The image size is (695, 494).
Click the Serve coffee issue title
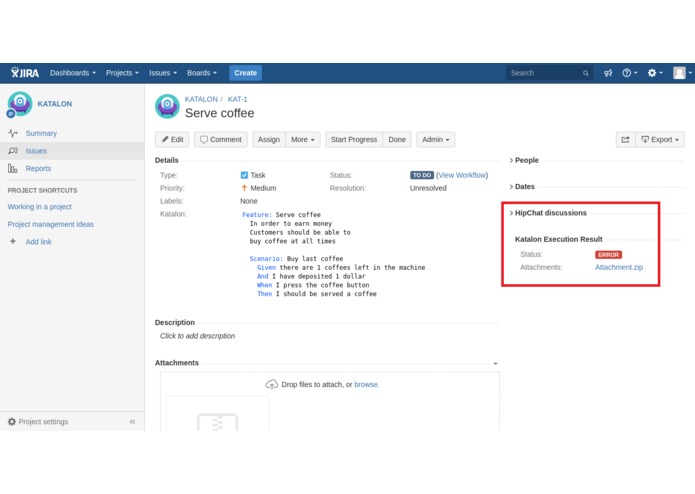coord(219,113)
